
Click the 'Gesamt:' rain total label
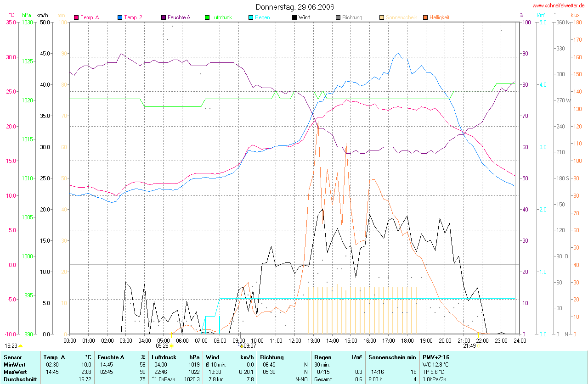(323, 379)
